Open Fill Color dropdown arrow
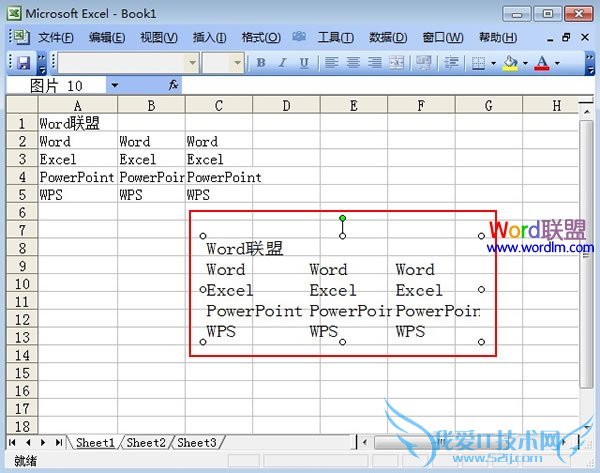 pos(525,63)
